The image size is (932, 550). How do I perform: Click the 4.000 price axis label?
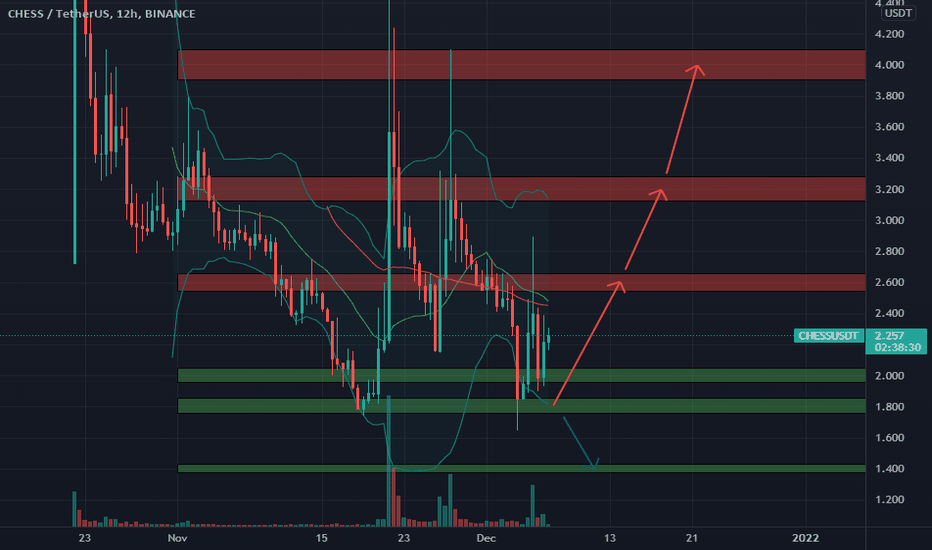889,65
